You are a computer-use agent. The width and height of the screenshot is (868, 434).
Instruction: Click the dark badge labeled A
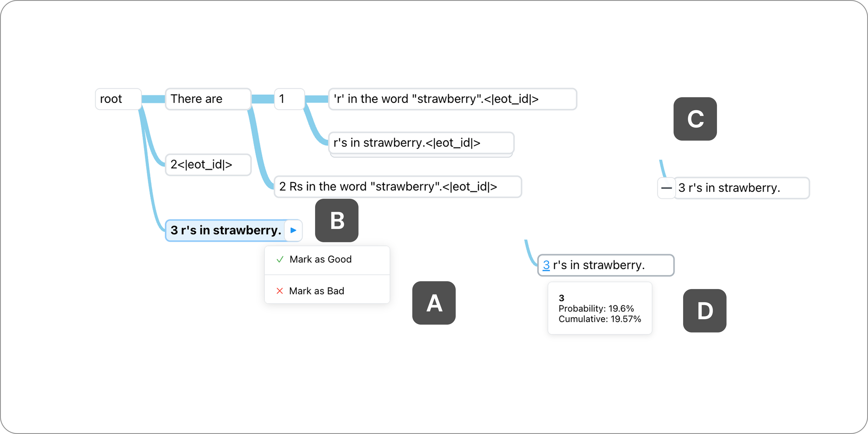434,303
